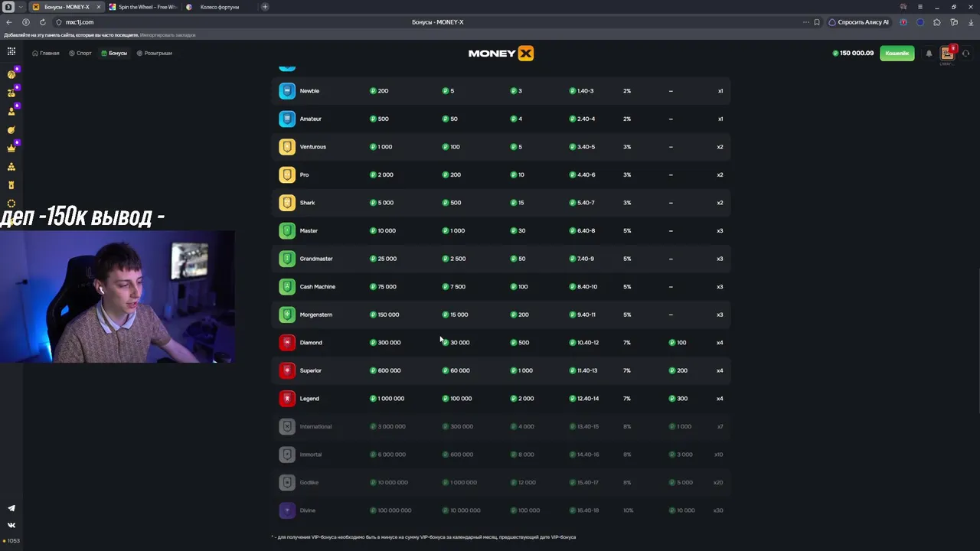
Task: Open support headset icon
Action: (966, 53)
